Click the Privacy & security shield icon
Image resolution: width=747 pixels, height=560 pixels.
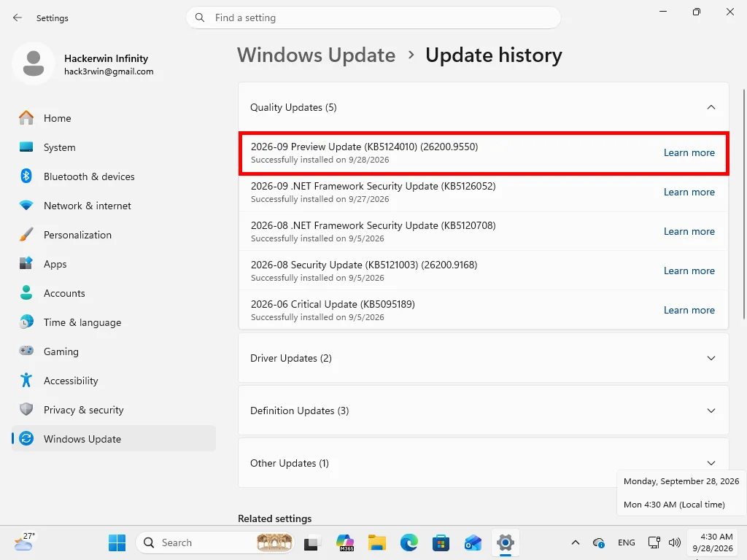26,410
